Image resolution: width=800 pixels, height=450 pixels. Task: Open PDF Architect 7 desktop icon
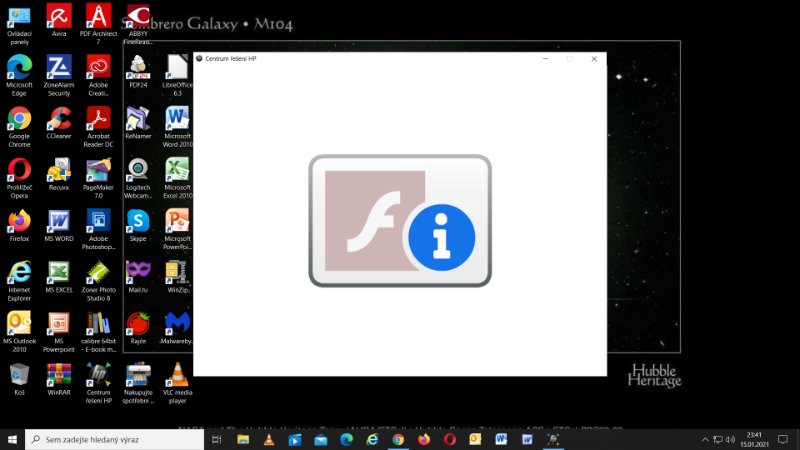pyautogui.click(x=98, y=25)
